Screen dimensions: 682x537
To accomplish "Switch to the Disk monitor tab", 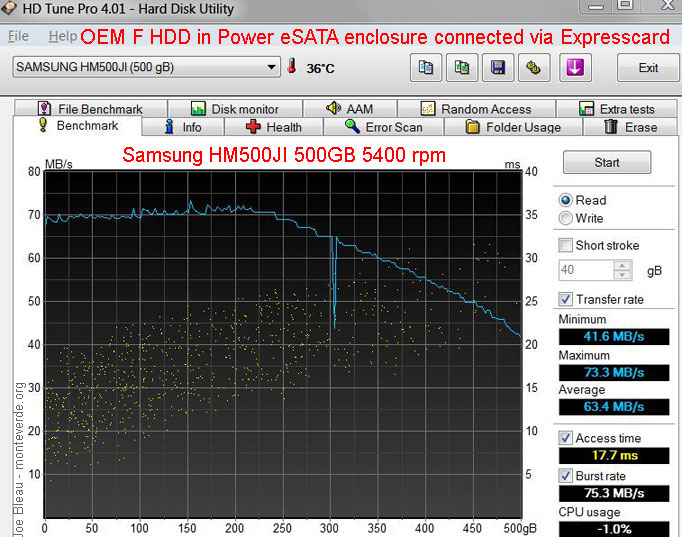I will [x=235, y=108].
